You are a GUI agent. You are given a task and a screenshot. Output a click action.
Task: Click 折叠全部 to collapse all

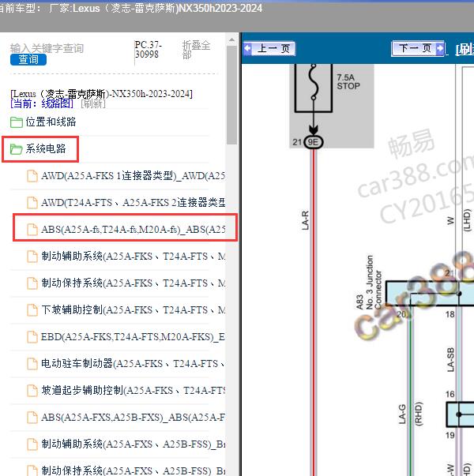coord(196,50)
